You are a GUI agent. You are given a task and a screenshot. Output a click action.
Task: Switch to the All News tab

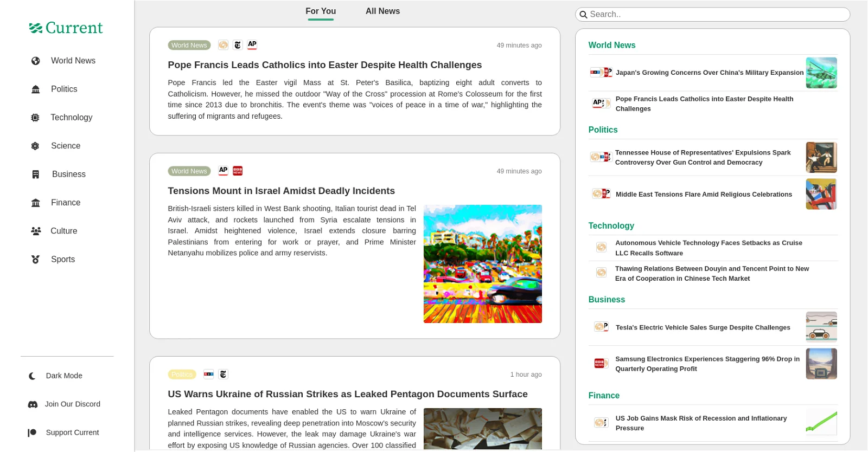point(382,11)
